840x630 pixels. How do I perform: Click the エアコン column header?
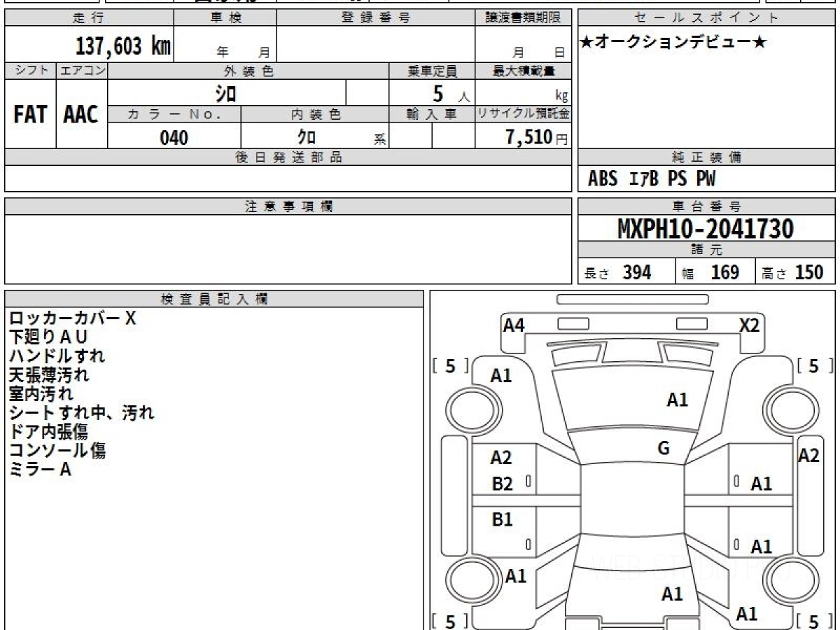(x=82, y=71)
